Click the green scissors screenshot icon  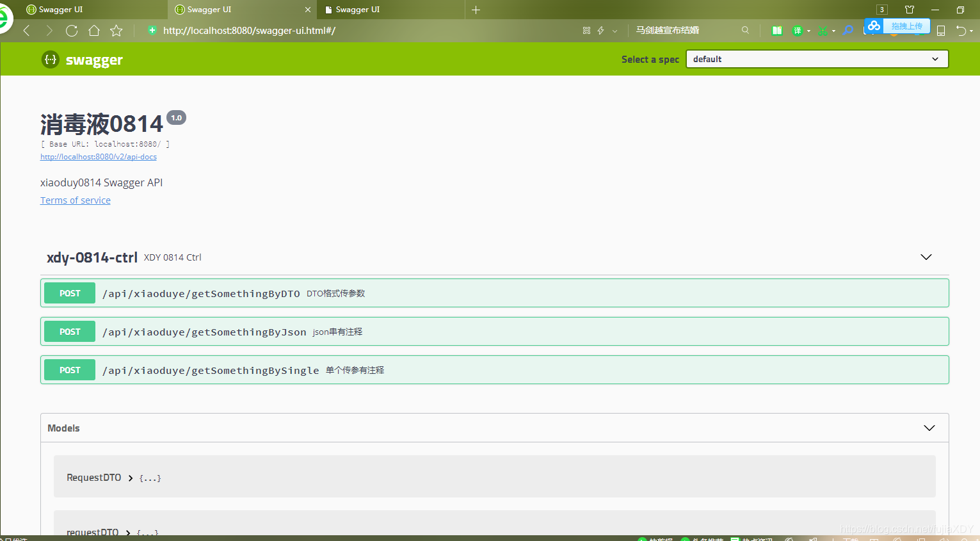823,31
